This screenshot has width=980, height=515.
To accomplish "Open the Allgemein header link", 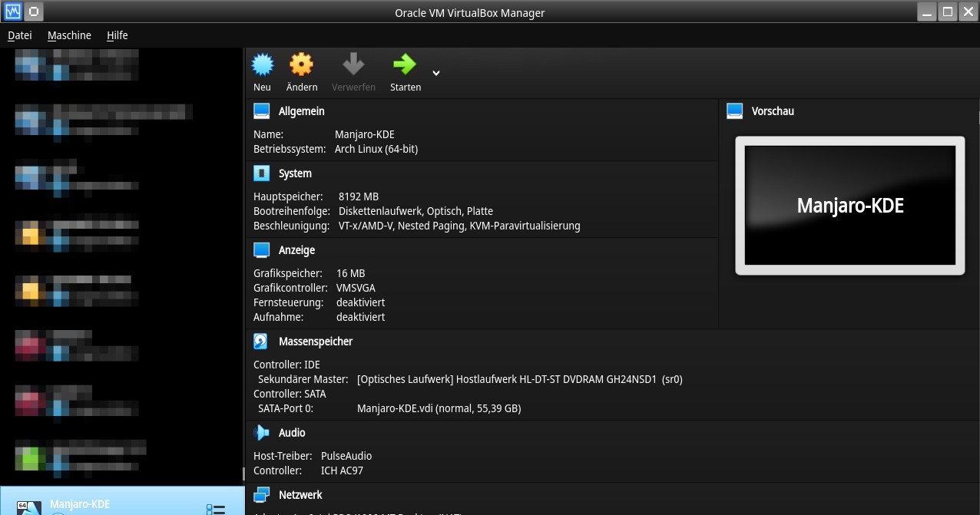I will (302, 111).
